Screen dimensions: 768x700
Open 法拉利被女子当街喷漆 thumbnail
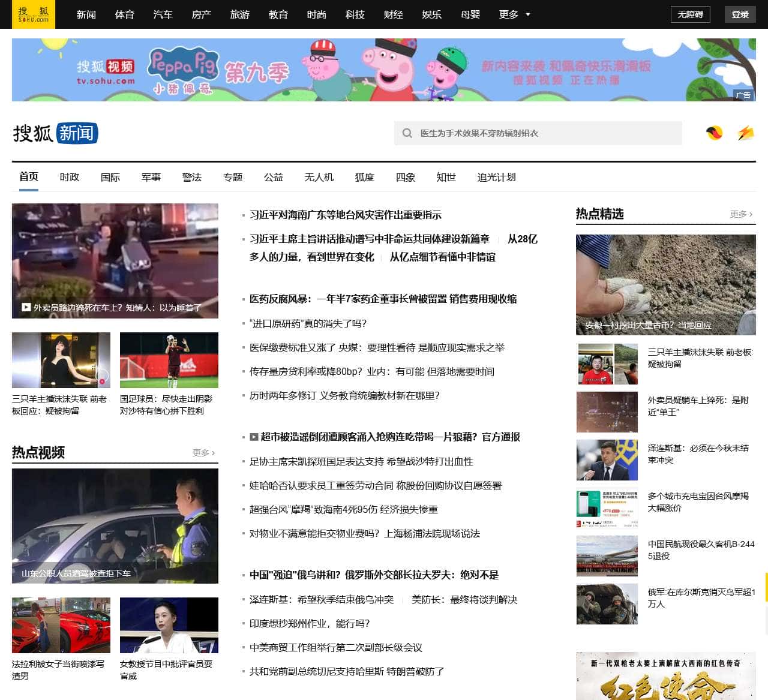tap(61, 625)
